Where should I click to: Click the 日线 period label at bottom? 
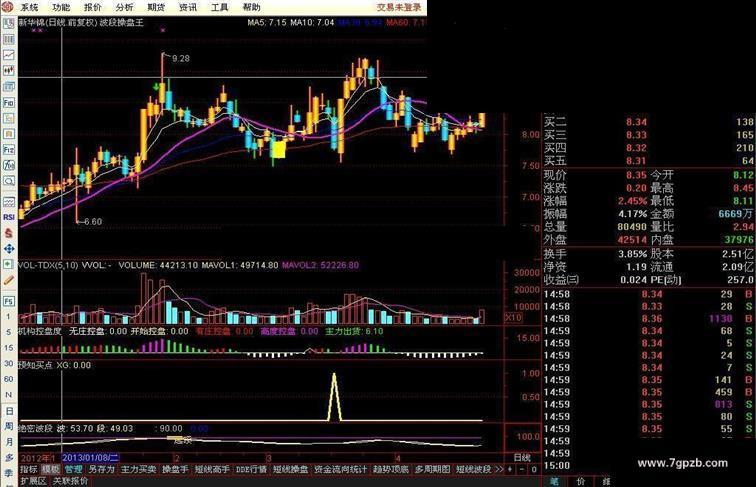(x=522, y=457)
